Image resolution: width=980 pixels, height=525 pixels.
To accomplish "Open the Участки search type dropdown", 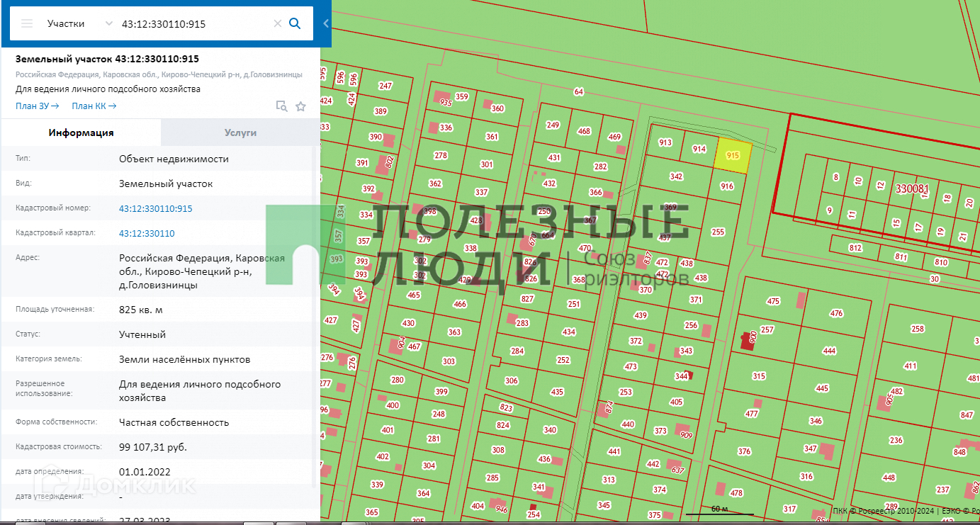I will pos(79,23).
